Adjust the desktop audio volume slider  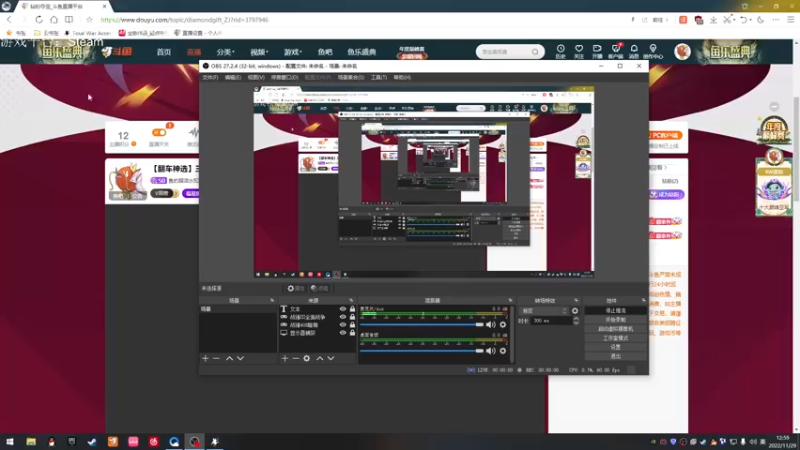421,351
